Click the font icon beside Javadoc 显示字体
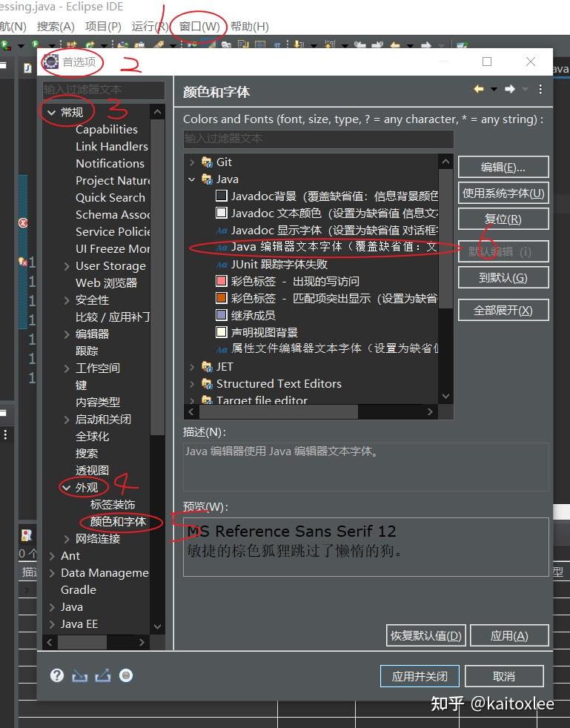Image resolution: width=570 pixels, height=728 pixels. coord(222,231)
